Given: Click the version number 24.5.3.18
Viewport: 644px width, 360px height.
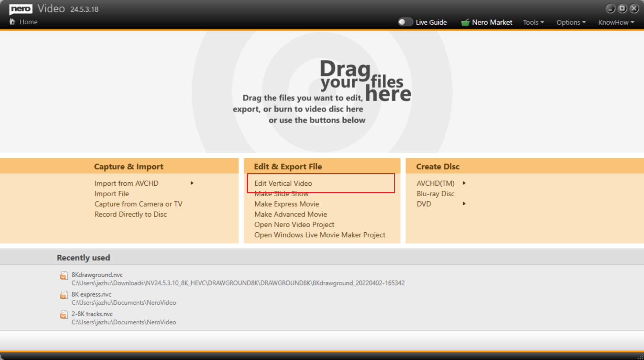Looking at the screenshot, I should [x=85, y=9].
